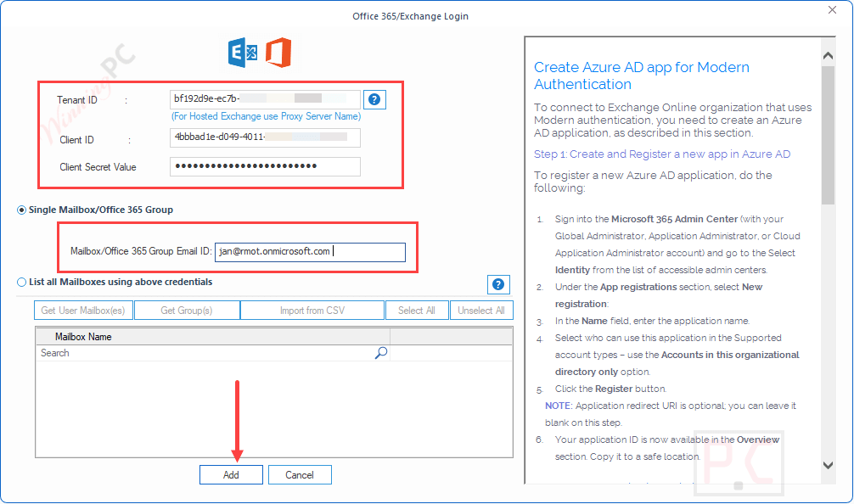
Task: Click the Tenant ID input field
Action: pos(265,99)
